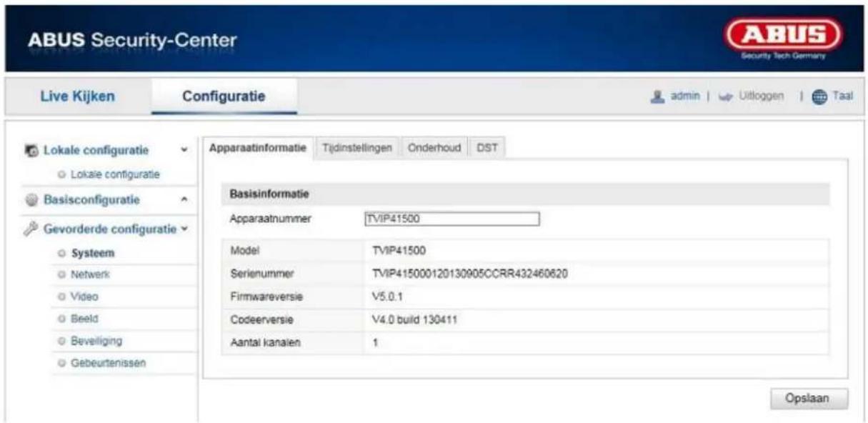Open the DST tab

coord(487,148)
